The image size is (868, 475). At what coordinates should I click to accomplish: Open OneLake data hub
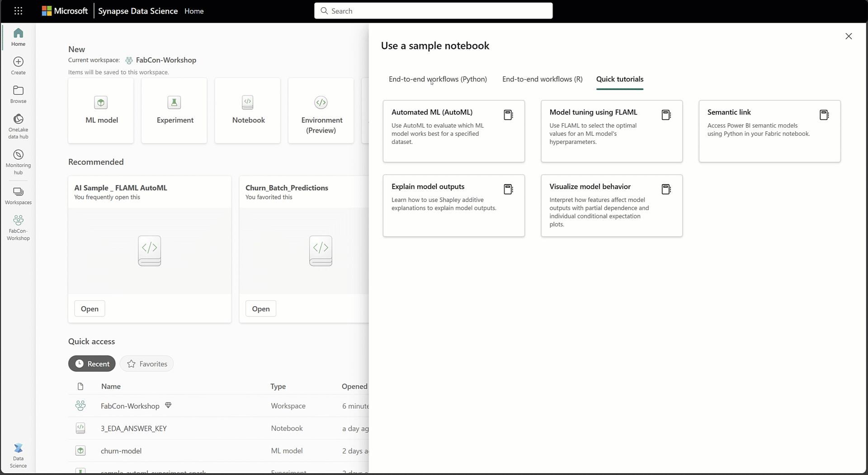(18, 126)
